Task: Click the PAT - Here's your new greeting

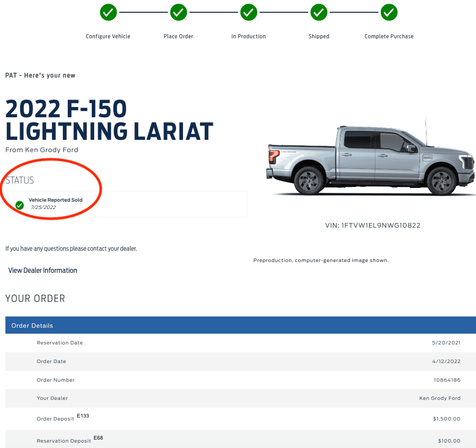Action: pyautogui.click(x=40, y=76)
